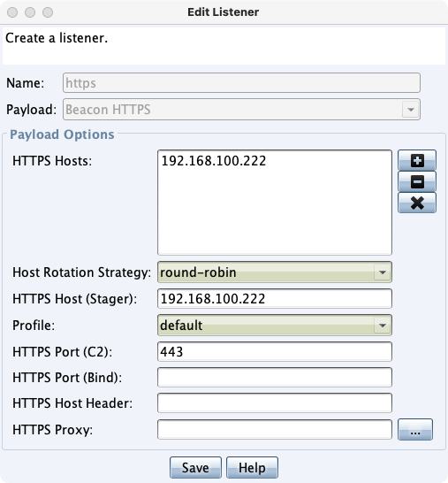Open the Profile dropdown
Screen dimensions: 448x483
275,326
